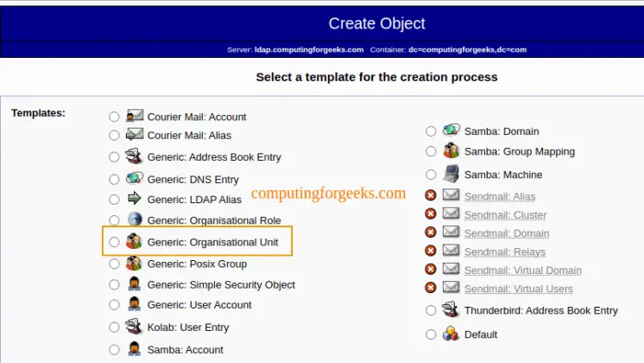The height and width of the screenshot is (363, 644).
Task: Click the Sendmail: Relays link
Action: [x=504, y=252]
